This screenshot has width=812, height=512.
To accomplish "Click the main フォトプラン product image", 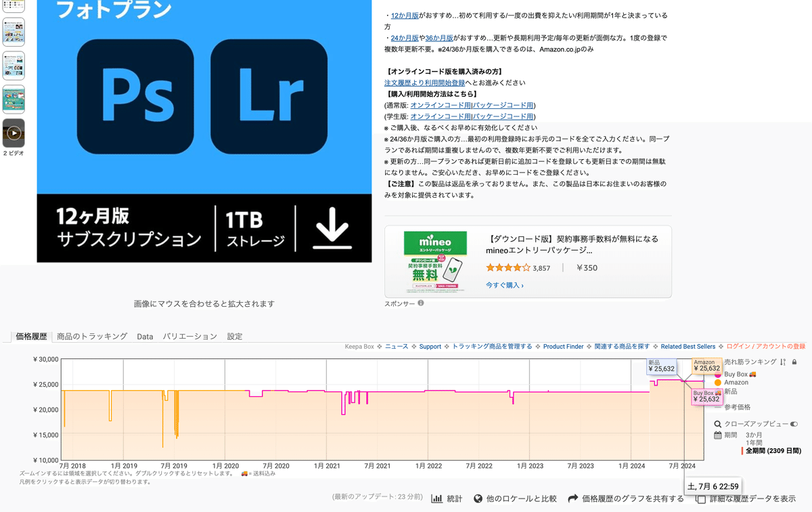I will (x=204, y=131).
